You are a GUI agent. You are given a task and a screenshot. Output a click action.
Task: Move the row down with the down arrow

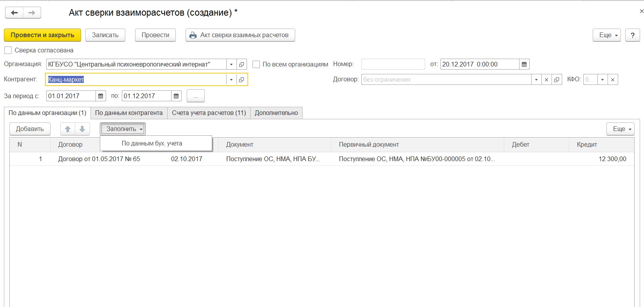tap(82, 129)
